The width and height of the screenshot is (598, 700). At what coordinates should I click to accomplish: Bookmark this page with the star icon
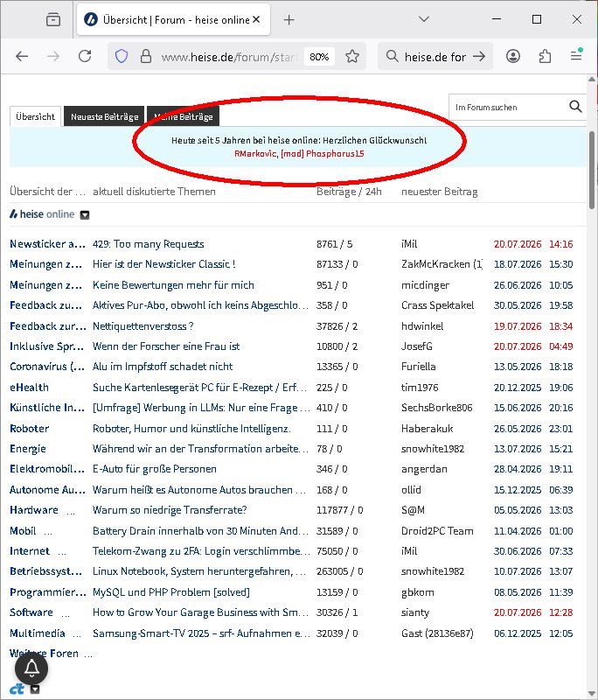pyautogui.click(x=352, y=56)
